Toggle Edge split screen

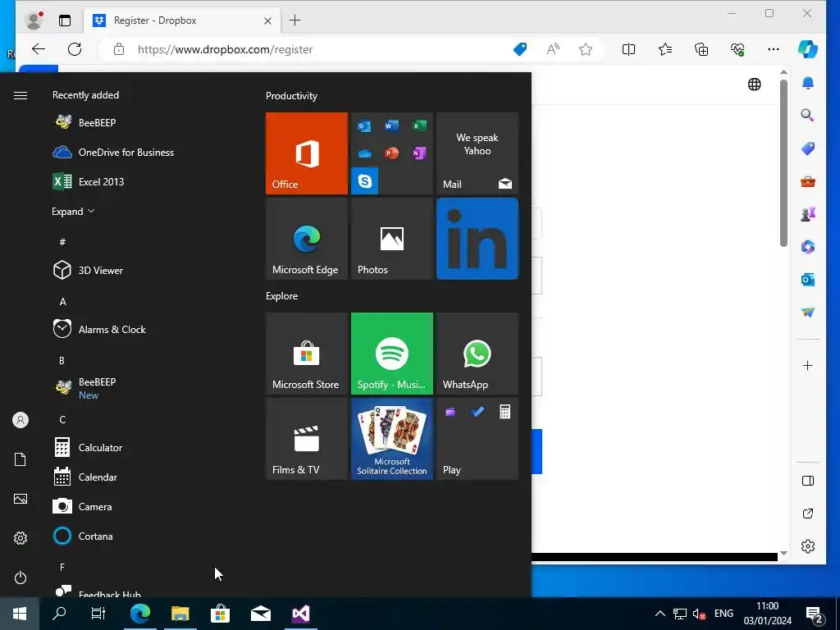(628, 49)
